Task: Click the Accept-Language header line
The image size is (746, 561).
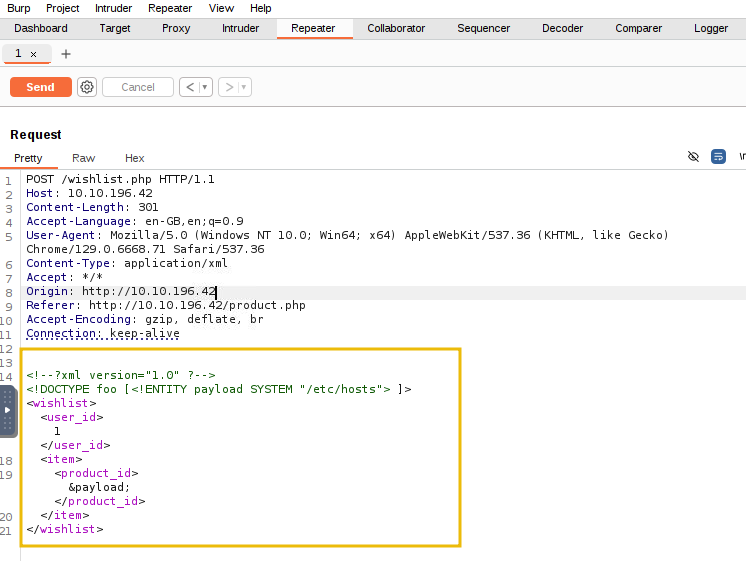Action: tap(135, 221)
